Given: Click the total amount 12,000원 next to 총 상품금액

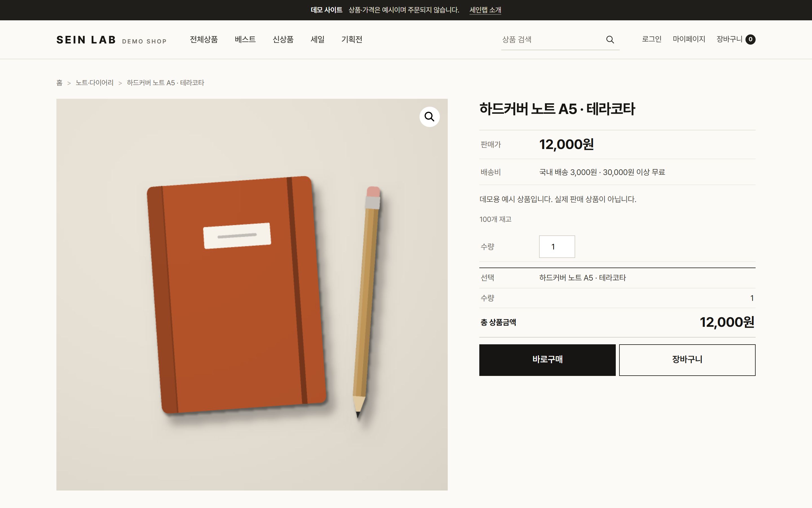Looking at the screenshot, I should click(727, 322).
